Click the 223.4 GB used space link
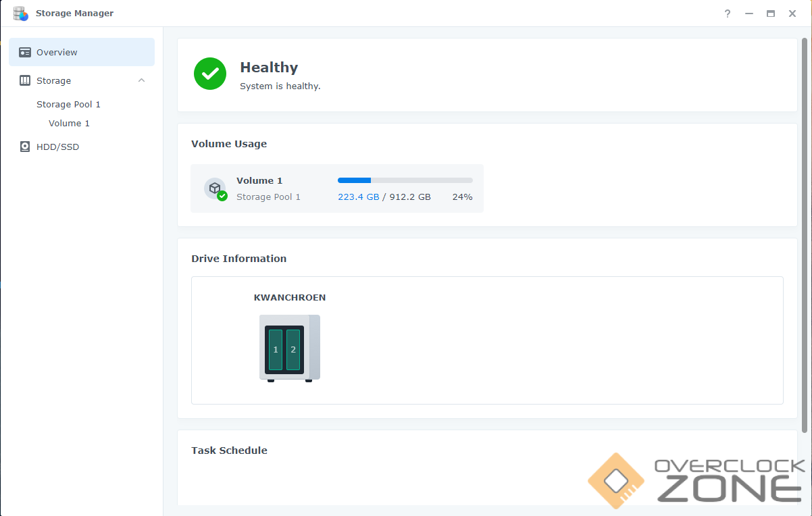Viewport: 812px width, 516px height. point(358,197)
